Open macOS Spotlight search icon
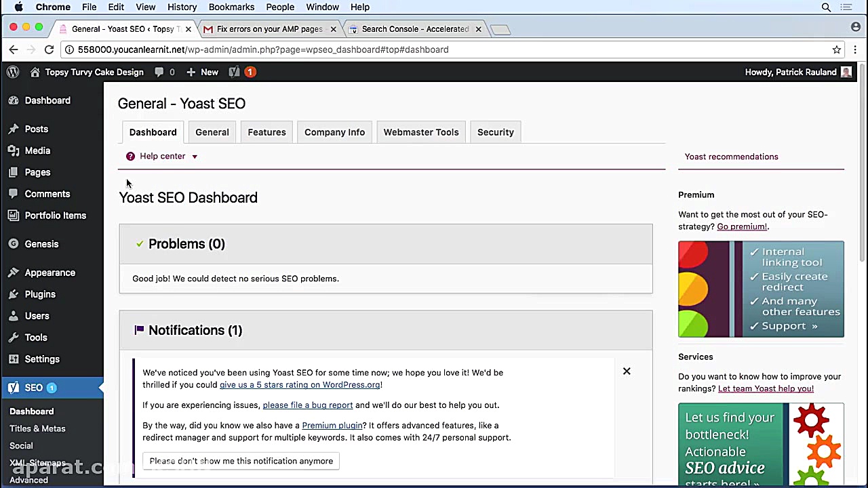The width and height of the screenshot is (868, 488). [826, 7]
